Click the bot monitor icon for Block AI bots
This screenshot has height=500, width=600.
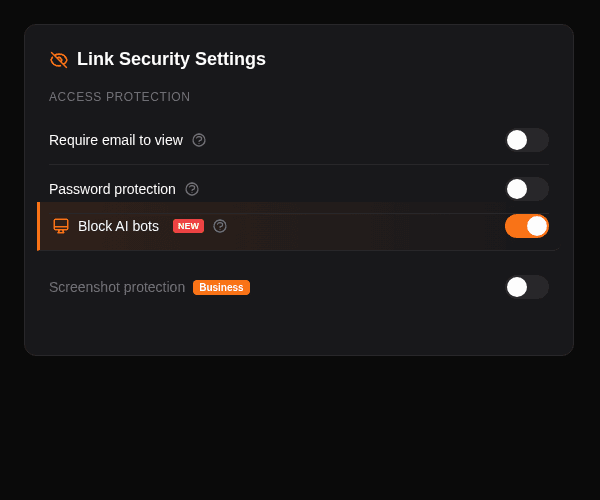(x=61, y=226)
